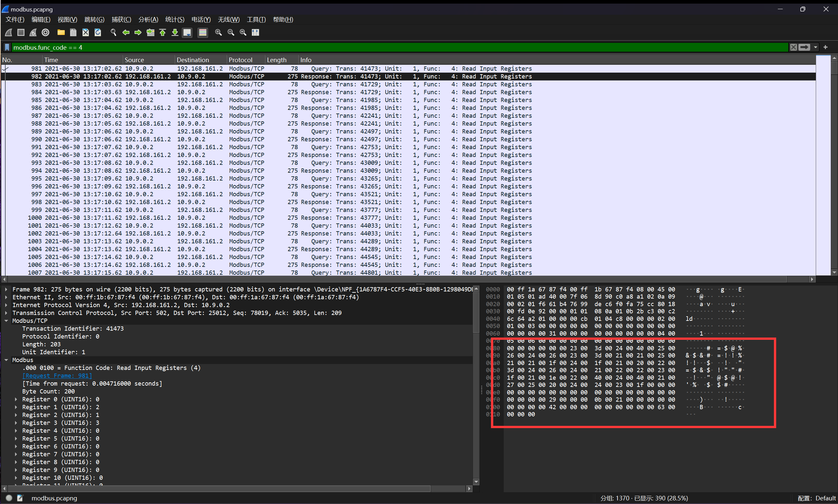Add a display filter button with plus
The width and height of the screenshot is (838, 504).
(x=826, y=47)
